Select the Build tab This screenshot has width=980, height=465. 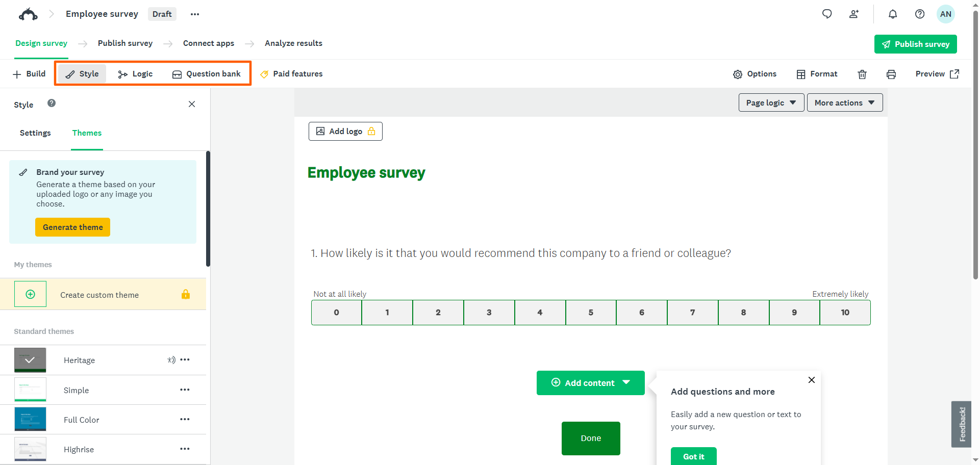[x=29, y=74]
